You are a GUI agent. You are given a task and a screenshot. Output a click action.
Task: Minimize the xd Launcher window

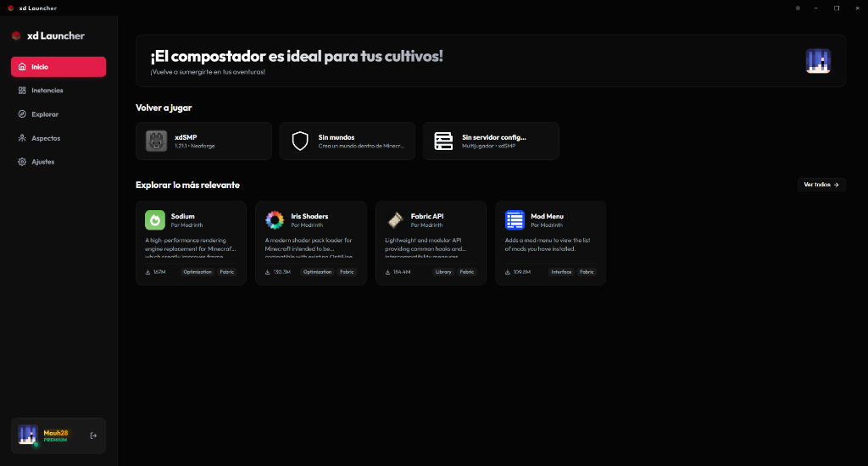click(x=816, y=8)
